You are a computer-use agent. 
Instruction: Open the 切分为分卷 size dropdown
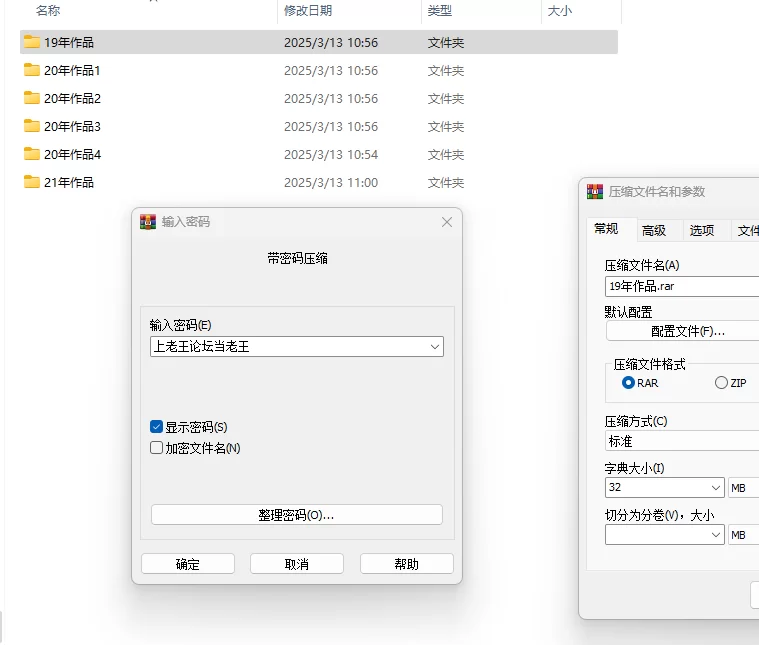click(x=716, y=535)
